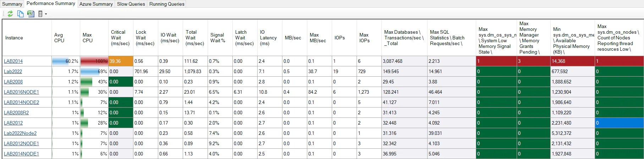Click the IOPs column header

[x=344, y=38]
